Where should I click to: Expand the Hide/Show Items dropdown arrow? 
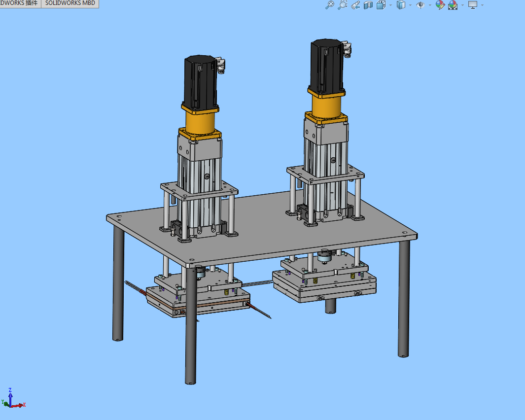point(430,5)
